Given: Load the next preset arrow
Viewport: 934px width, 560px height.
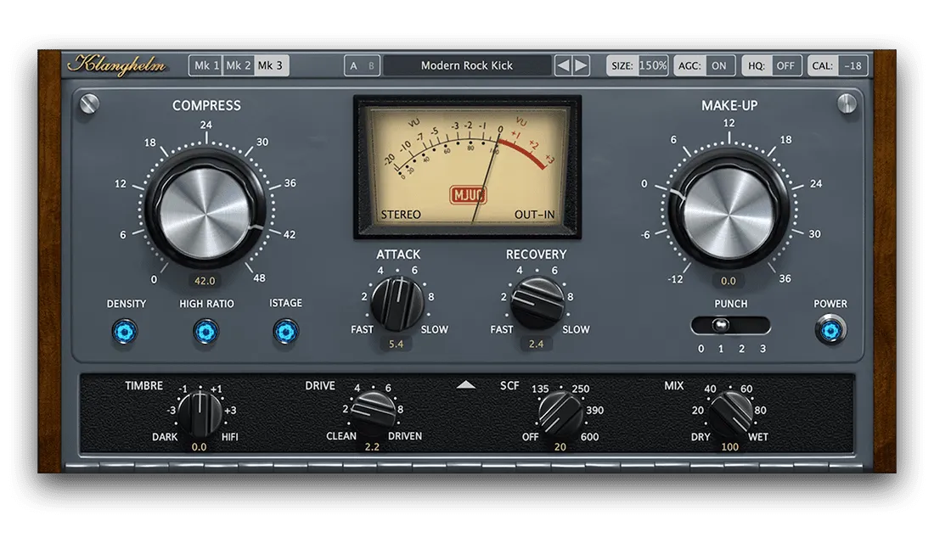Looking at the screenshot, I should point(581,65).
